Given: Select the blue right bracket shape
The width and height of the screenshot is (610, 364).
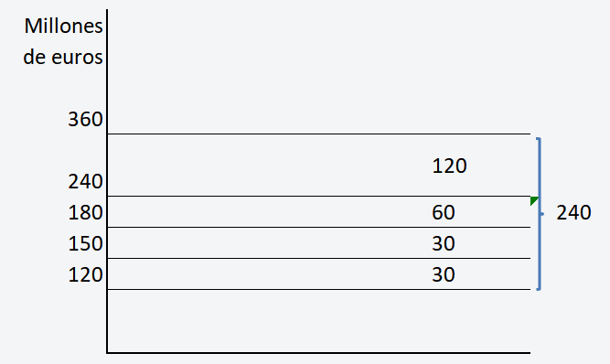Looking at the screenshot, I should pyautogui.click(x=540, y=214).
